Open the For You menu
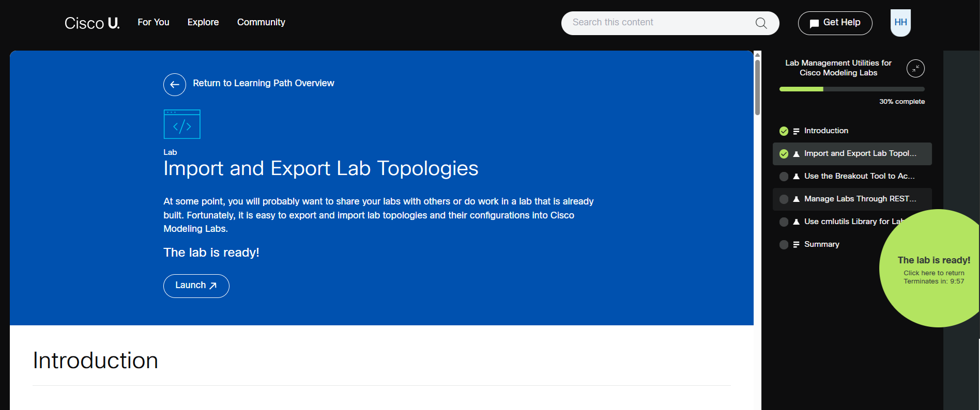This screenshot has height=410, width=980. pos(154,22)
